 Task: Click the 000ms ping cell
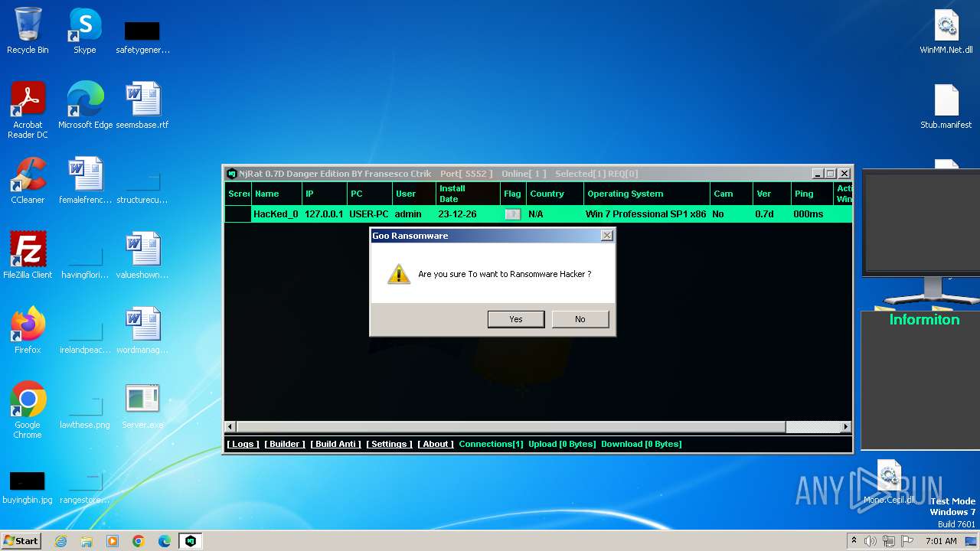808,214
